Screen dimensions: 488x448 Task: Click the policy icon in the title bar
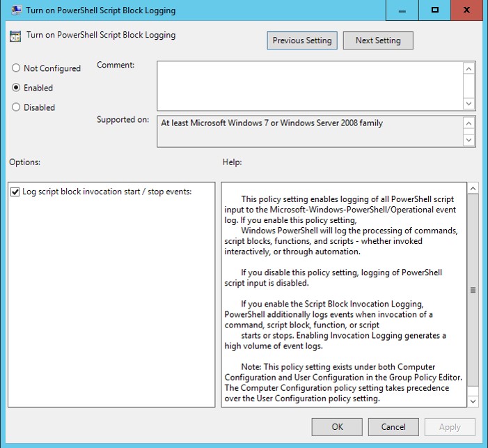point(15,10)
